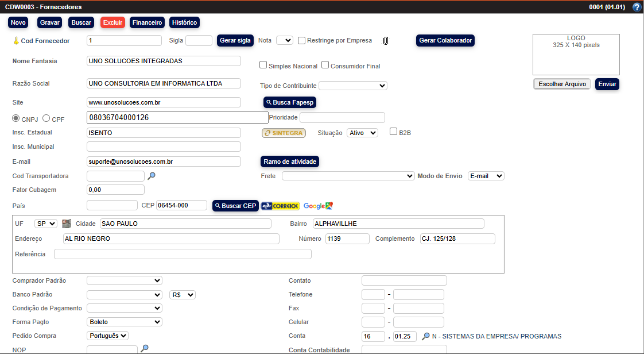Open the Financeiro section
This screenshot has height=354, width=644.
coord(147,22)
